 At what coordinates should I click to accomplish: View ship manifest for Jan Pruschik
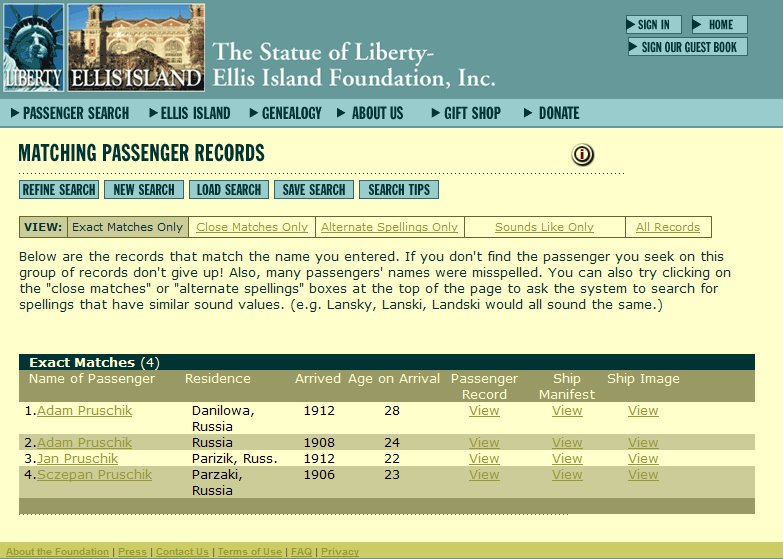click(x=567, y=459)
